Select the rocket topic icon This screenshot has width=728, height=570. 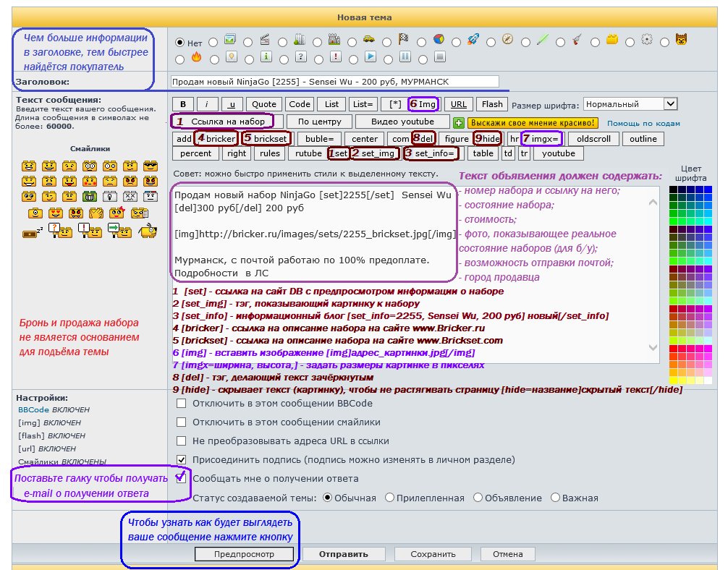click(x=473, y=39)
